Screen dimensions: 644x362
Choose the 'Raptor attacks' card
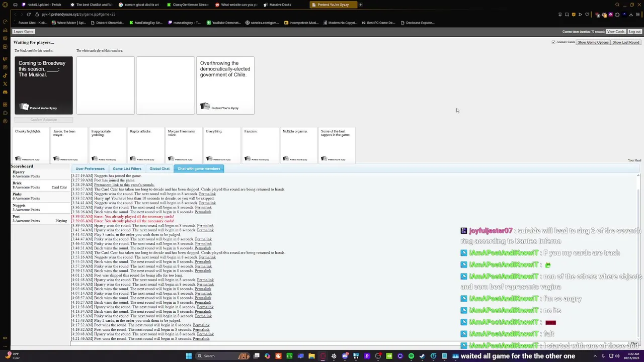coord(145,145)
